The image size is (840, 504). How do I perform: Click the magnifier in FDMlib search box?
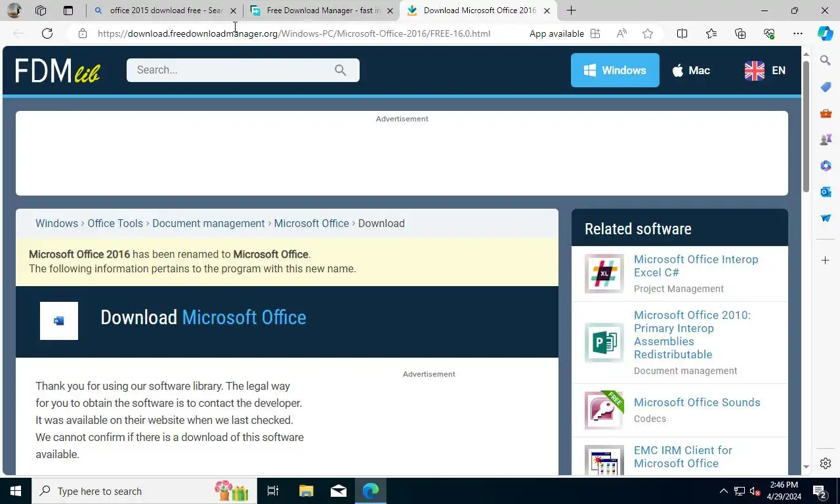tap(340, 70)
